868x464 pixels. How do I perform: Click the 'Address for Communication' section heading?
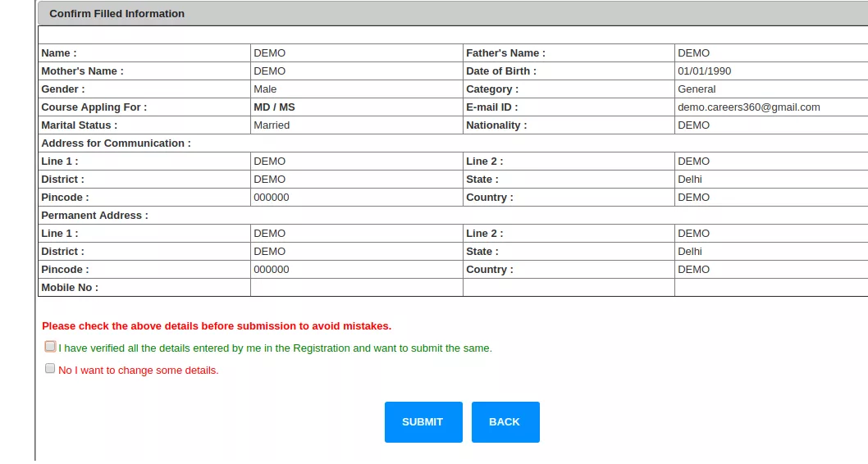point(116,143)
